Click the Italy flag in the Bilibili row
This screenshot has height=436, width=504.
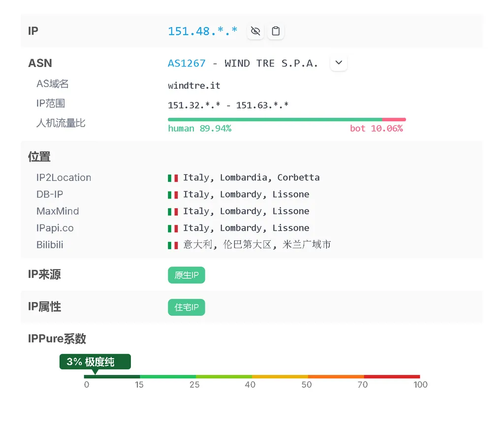click(x=173, y=244)
